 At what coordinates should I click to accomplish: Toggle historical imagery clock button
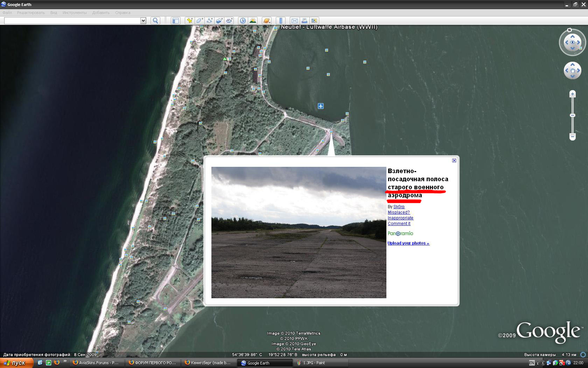(x=243, y=21)
